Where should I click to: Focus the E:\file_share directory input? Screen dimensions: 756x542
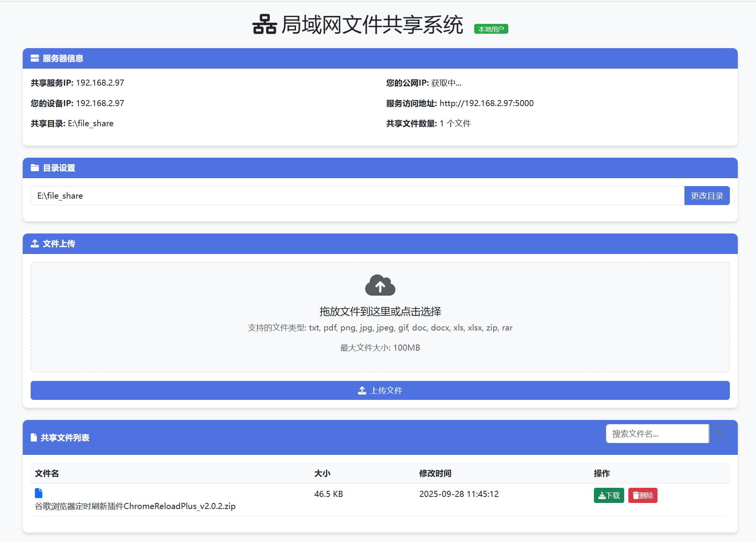coord(357,196)
